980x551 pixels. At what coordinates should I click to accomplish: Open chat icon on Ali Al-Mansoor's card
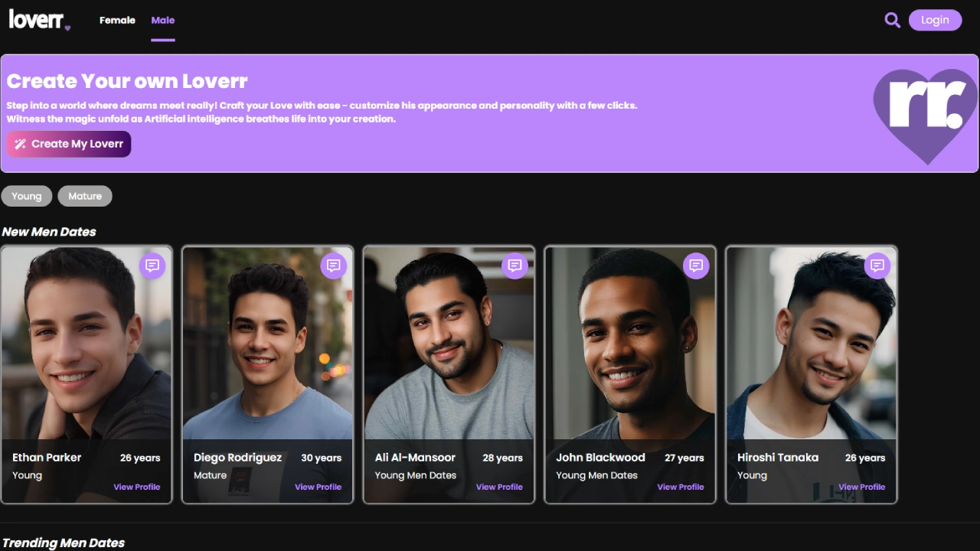tap(514, 266)
